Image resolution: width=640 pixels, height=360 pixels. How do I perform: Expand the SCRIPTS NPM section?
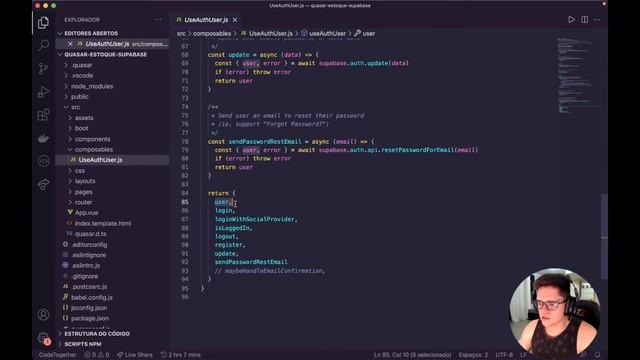(83, 344)
